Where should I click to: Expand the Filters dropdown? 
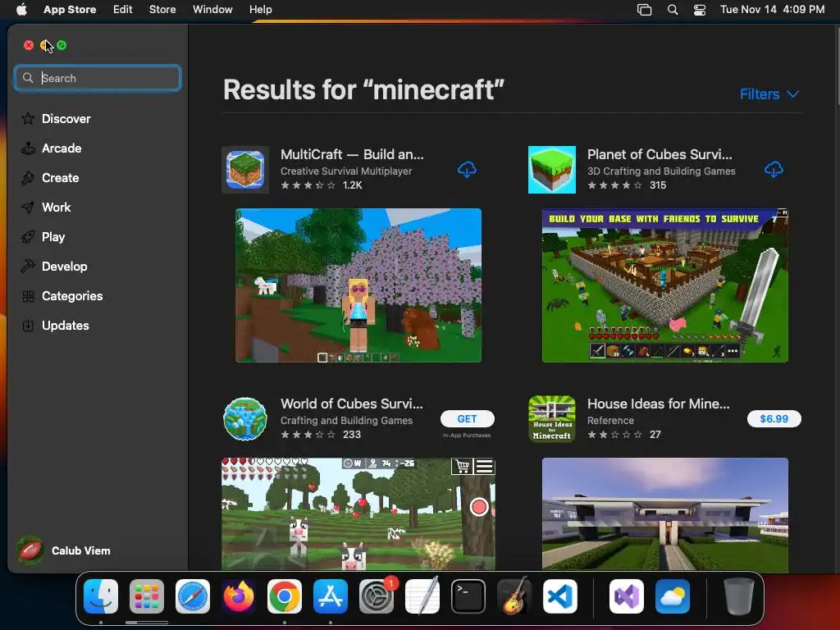point(769,94)
